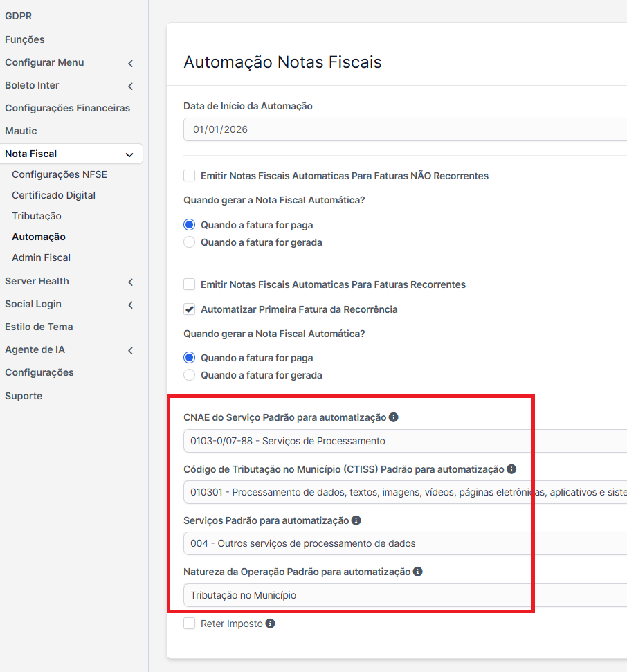Image resolution: width=627 pixels, height=672 pixels.
Task: Click info icon next to CTISS label
Action: point(511,469)
